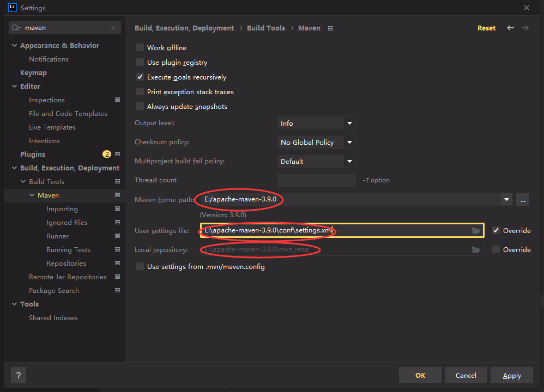544x392 pixels.
Task: Click the Plugins update count badge
Action: coord(107,155)
